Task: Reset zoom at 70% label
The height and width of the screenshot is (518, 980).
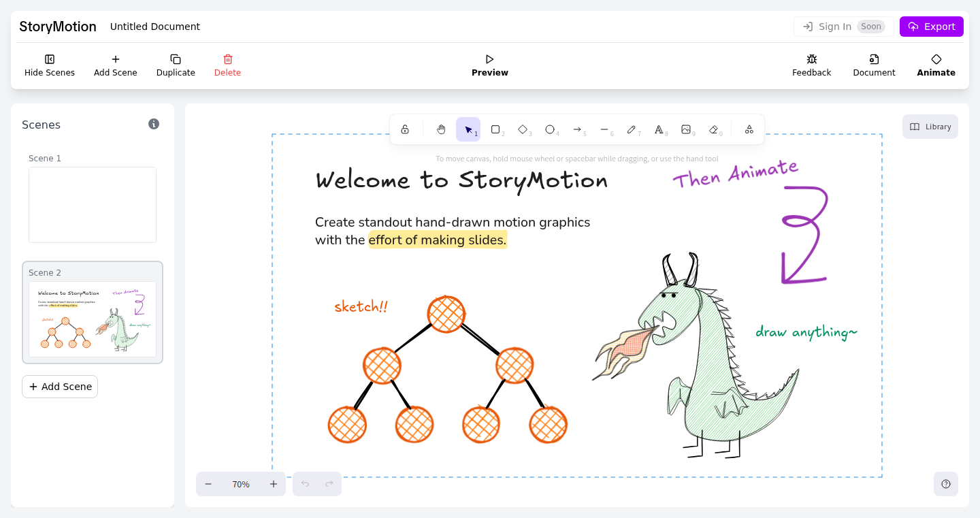Action: pyautogui.click(x=241, y=484)
